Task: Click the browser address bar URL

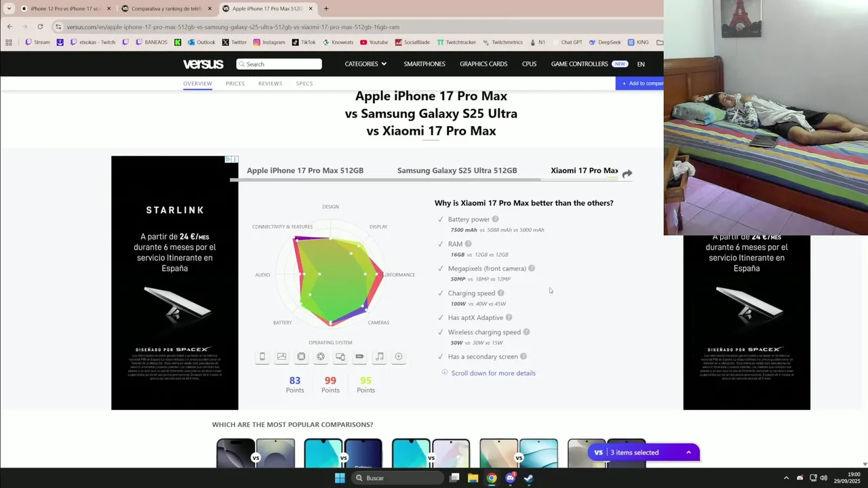Action: pos(233,26)
